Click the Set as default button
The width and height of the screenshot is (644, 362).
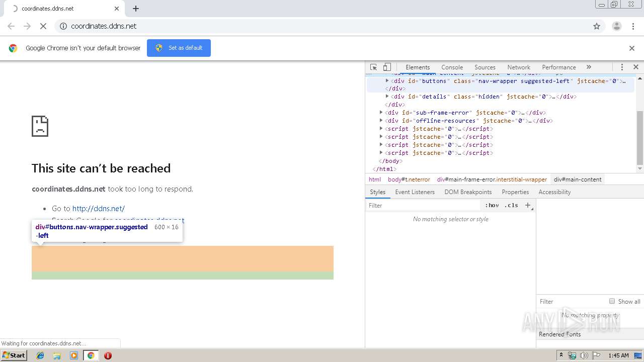[179, 48]
